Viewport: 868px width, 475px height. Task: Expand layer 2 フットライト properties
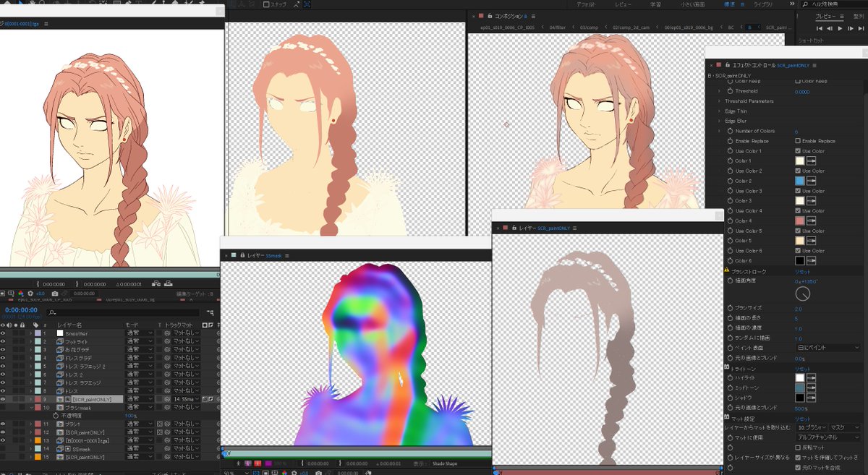[31, 341]
